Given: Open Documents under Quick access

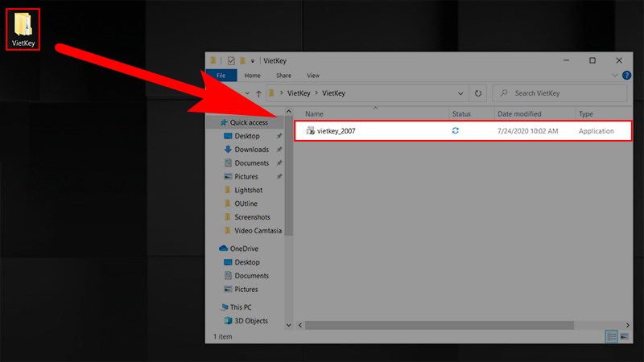Looking at the screenshot, I should point(251,163).
